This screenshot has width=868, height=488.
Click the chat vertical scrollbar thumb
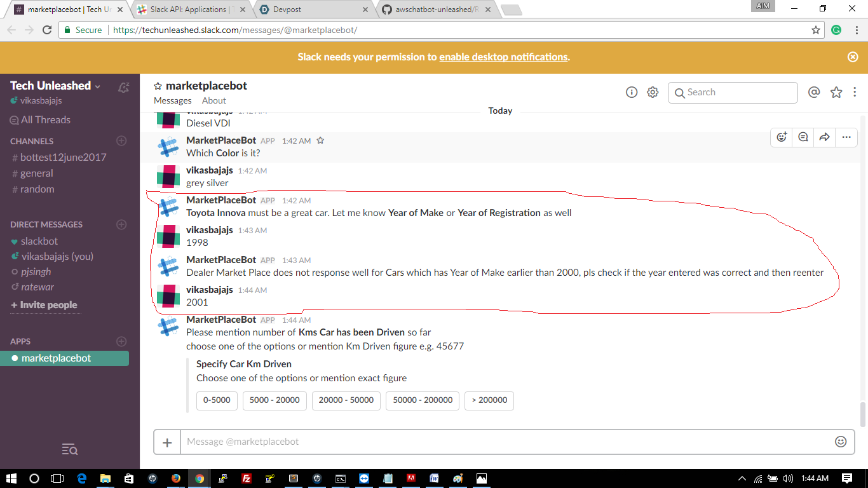click(x=862, y=414)
